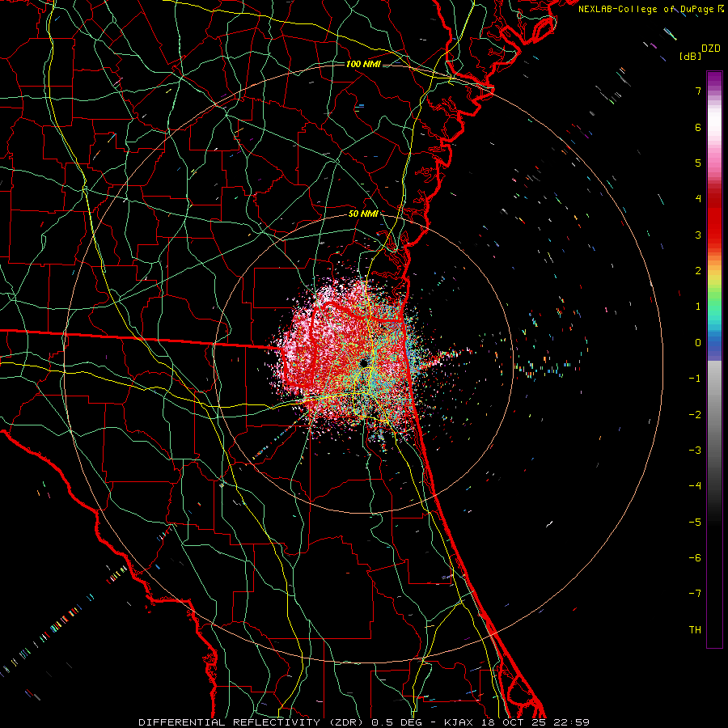The height and width of the screenshot is (728, 728).
Task: Click the Differential Reflectivity (ZDR) title caption
Action: [252, 722]
